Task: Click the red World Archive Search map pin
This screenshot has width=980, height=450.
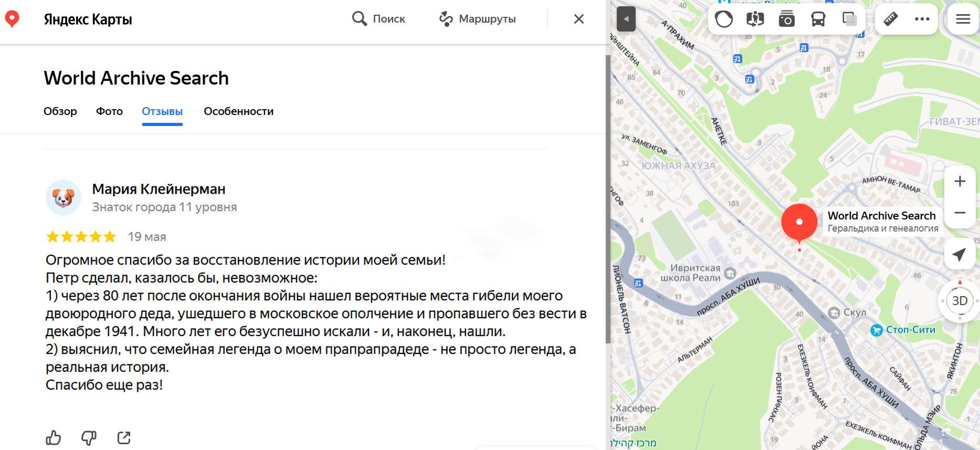Action: 799,222
